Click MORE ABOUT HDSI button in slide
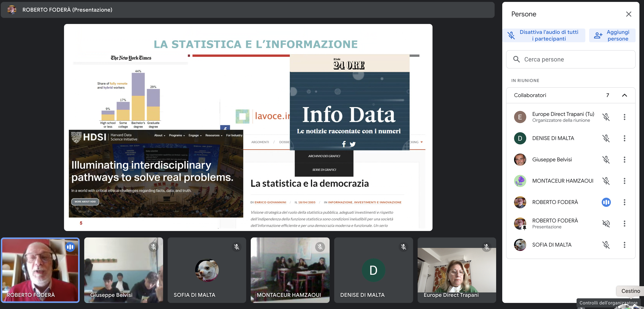Screen dimensions: 644x309 85,202
